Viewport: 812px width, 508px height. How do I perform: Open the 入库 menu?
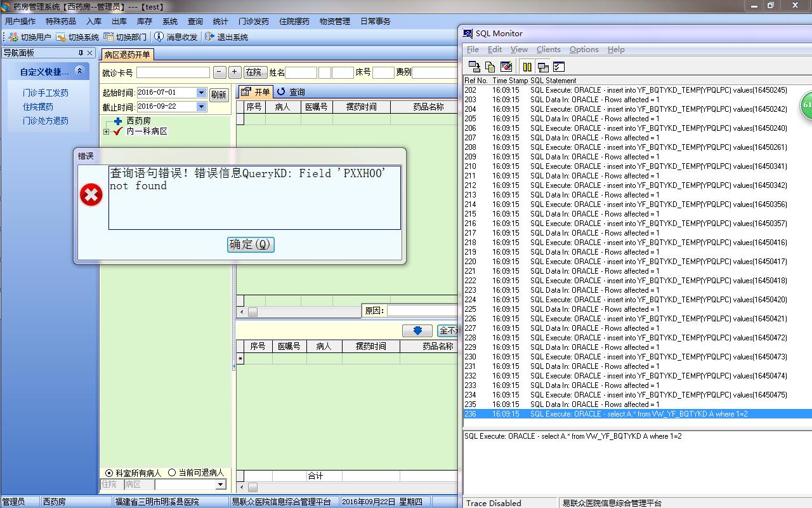(x=94, y=21)
